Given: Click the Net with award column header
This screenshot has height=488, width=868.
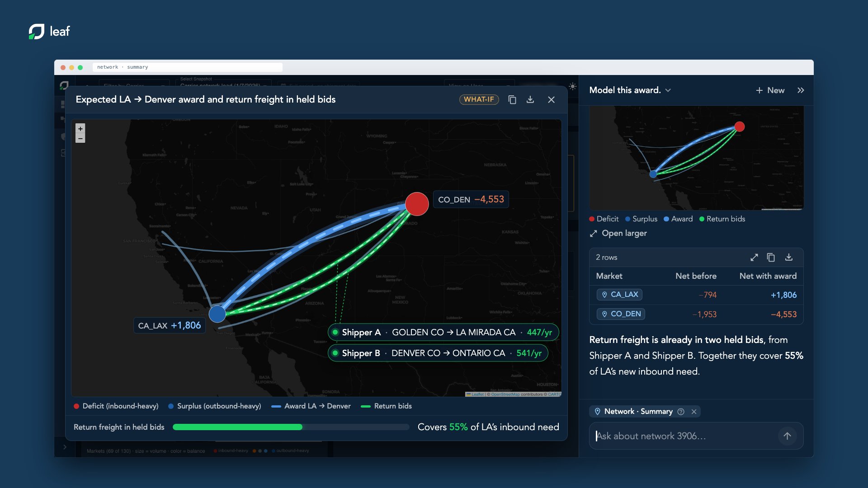Looking at the screenshot, I should pos(768,276).
